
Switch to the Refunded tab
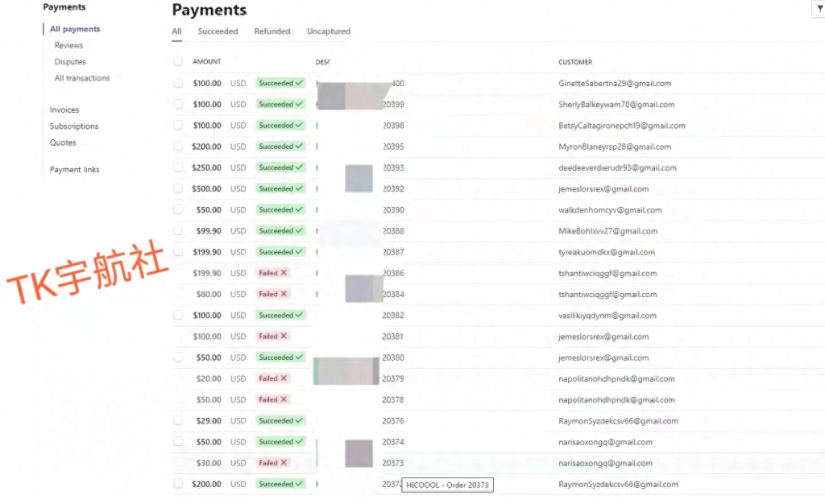pyautogui.click(x=272, y=31)
